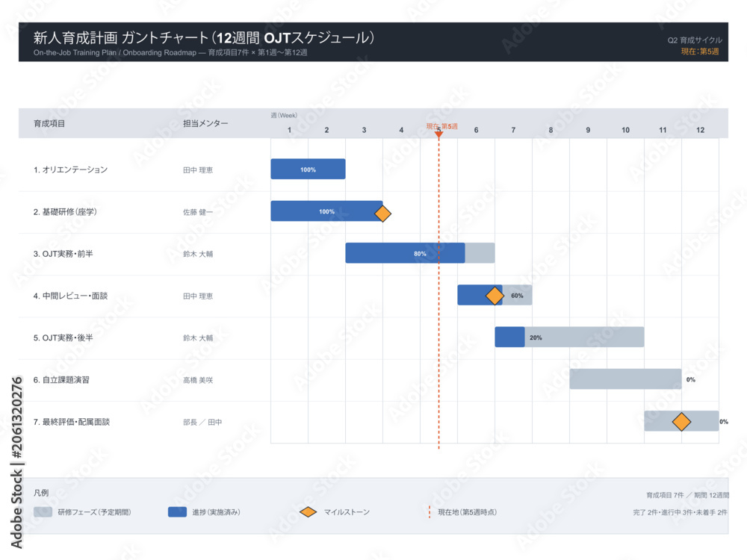Click the 4. 中間レビュー・面談 row label
This screenshot has height=560, width=747.
click(70, 296)
